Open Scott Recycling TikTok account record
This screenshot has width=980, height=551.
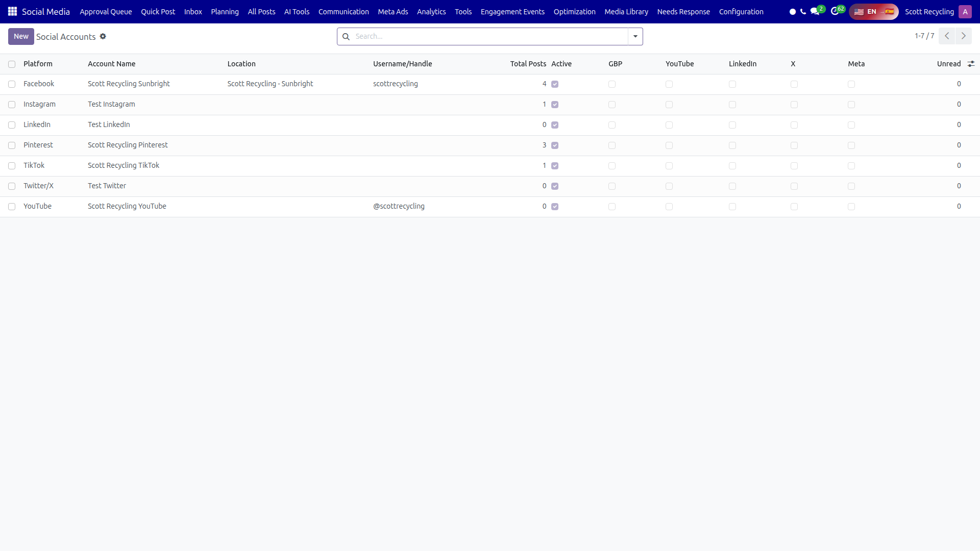[124, 165]
